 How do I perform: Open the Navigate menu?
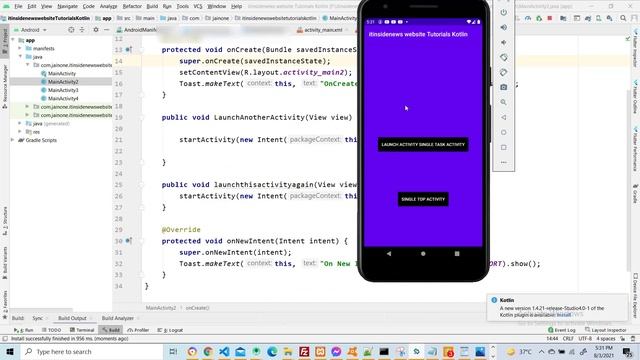click(x=67, y=6)
